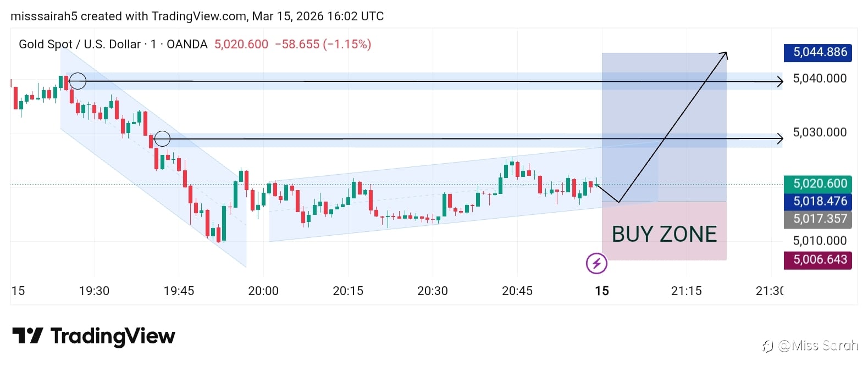Select the 5,044.886 target price label
The image size is (868, 367).
(x=817, y=53)
